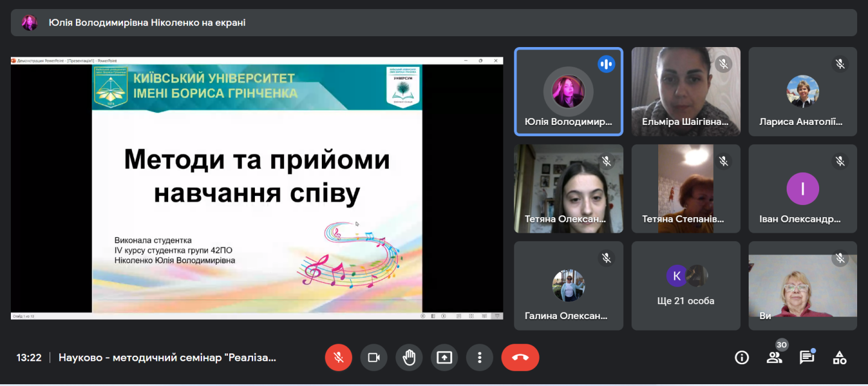The width and height of the screenshot is (868, 386).
Task: Select Ельміра Шаігівна participant video tile
Action: point(686,92)
